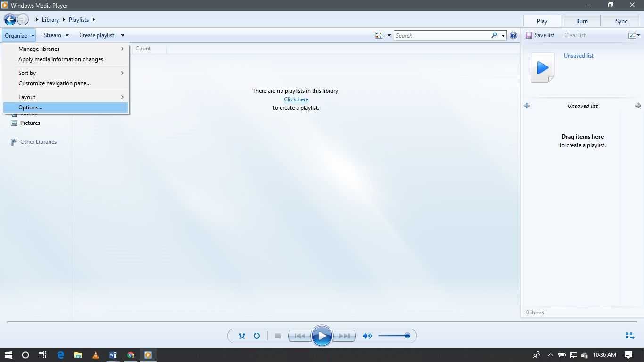Viewport: 644px width, 362px height.
Task: Click the Back navigation arrow
Action: coord(10,20)
